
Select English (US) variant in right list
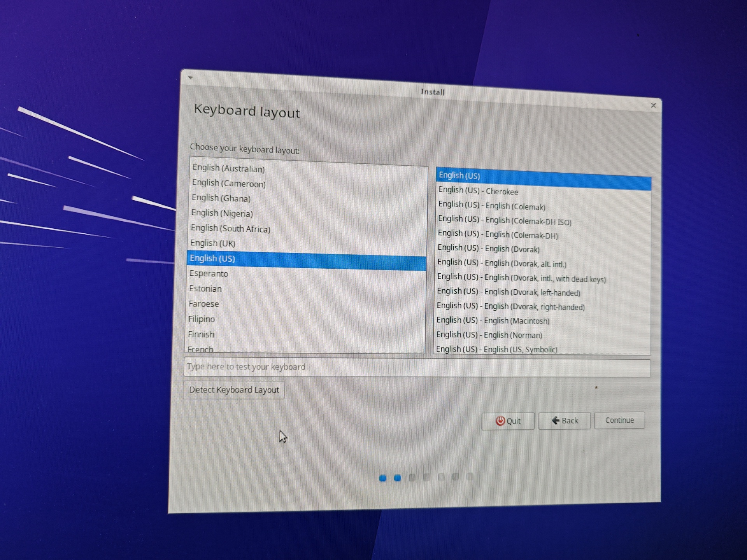(x=543, y=179)
